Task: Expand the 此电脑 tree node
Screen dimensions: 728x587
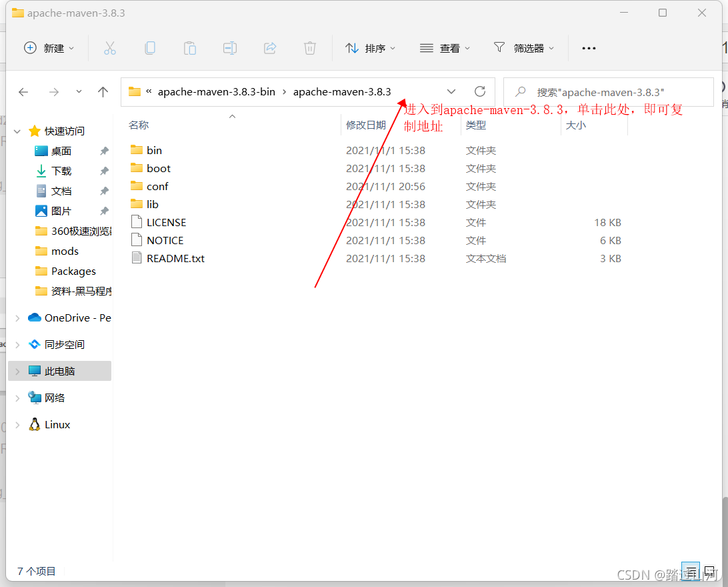Action: tap(17, 371)
